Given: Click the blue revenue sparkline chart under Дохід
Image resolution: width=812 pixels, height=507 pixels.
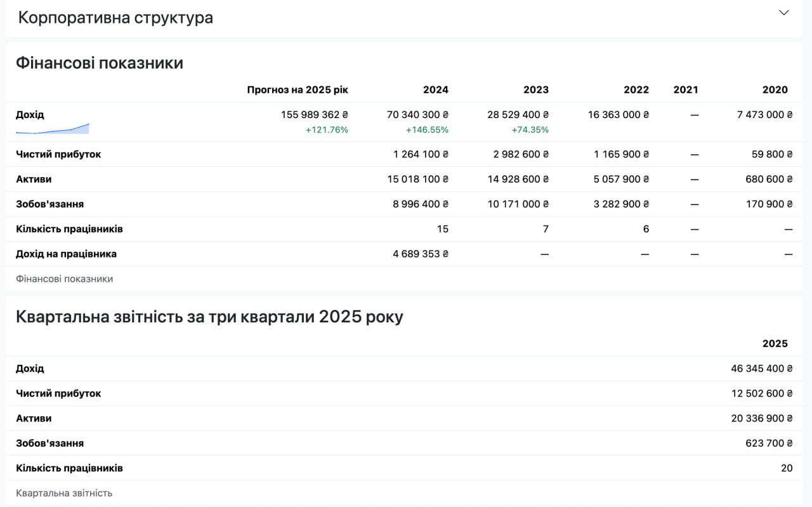Looking at the screenshot, I should pos(53,129).
